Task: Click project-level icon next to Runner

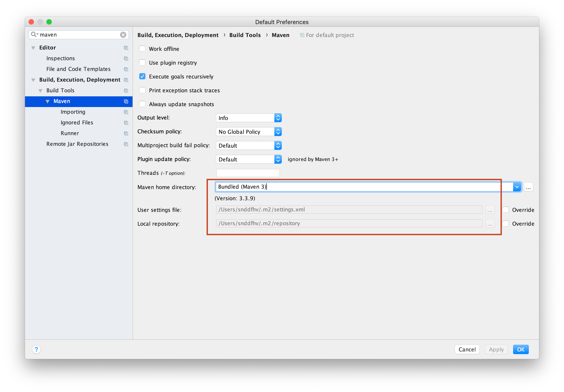Action: click(126, 134)
